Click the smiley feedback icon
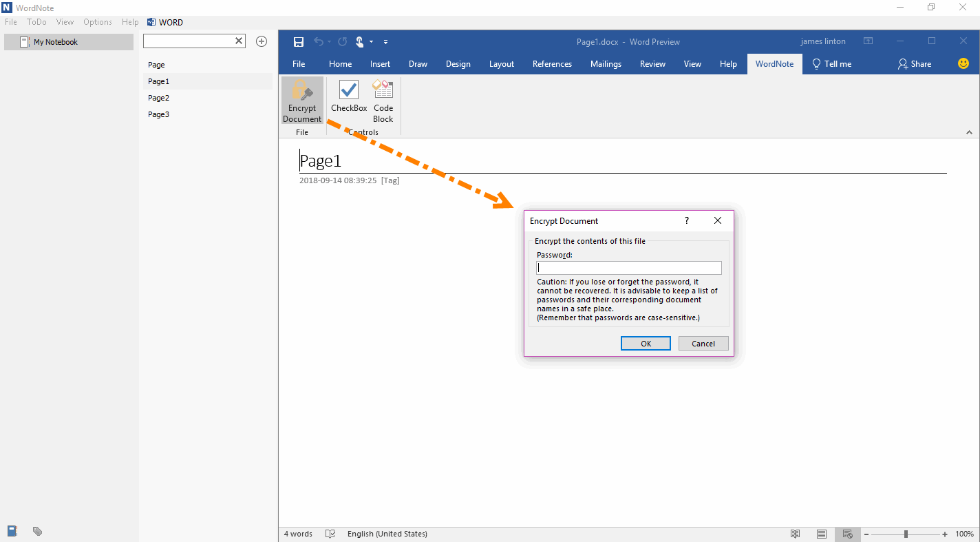The width and height of the screenshot is (980, 542). click(x=963, y=63)
